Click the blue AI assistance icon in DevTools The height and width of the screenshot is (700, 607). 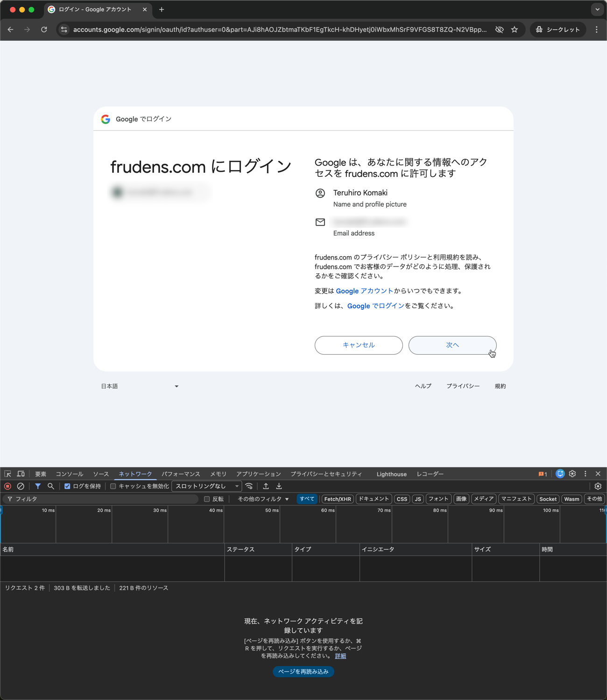(560, 474)
